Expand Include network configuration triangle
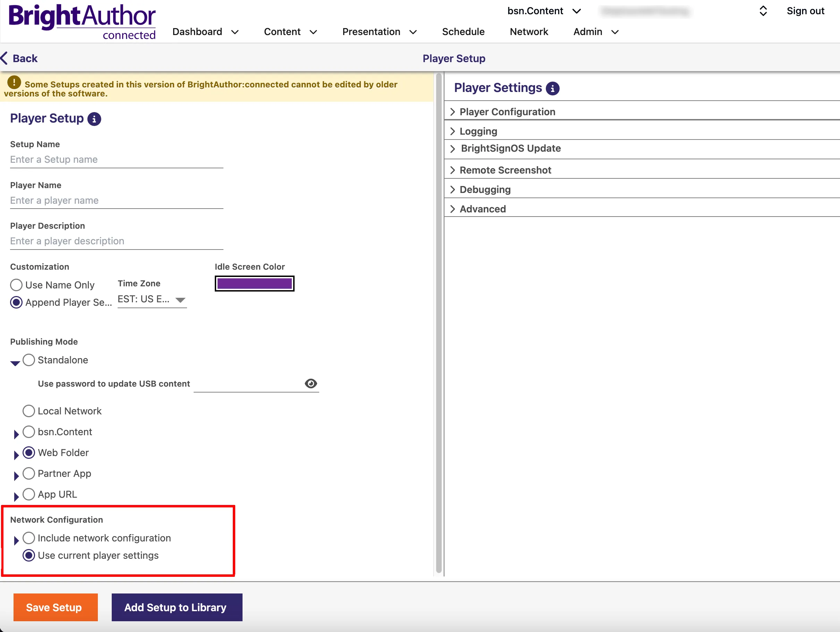This screenshot has height=632, width=840. tap(16, 540)
